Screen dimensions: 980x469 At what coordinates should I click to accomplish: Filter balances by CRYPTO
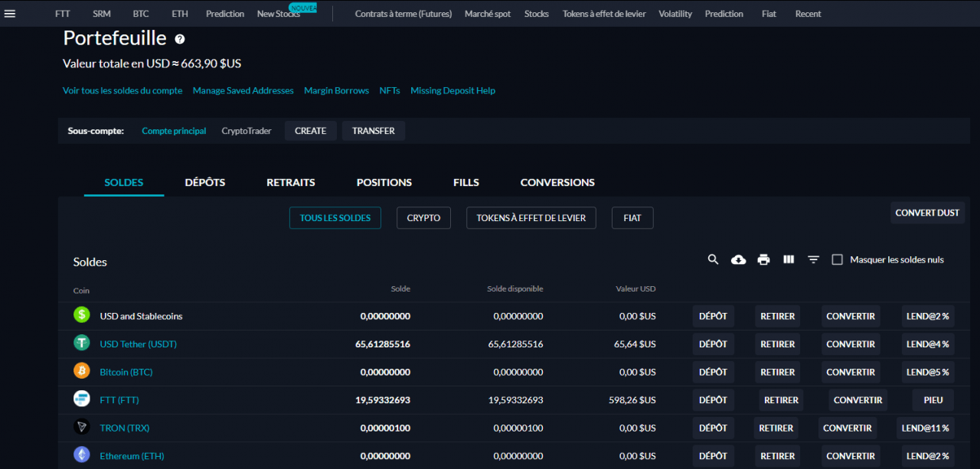(x=423, y=218)
